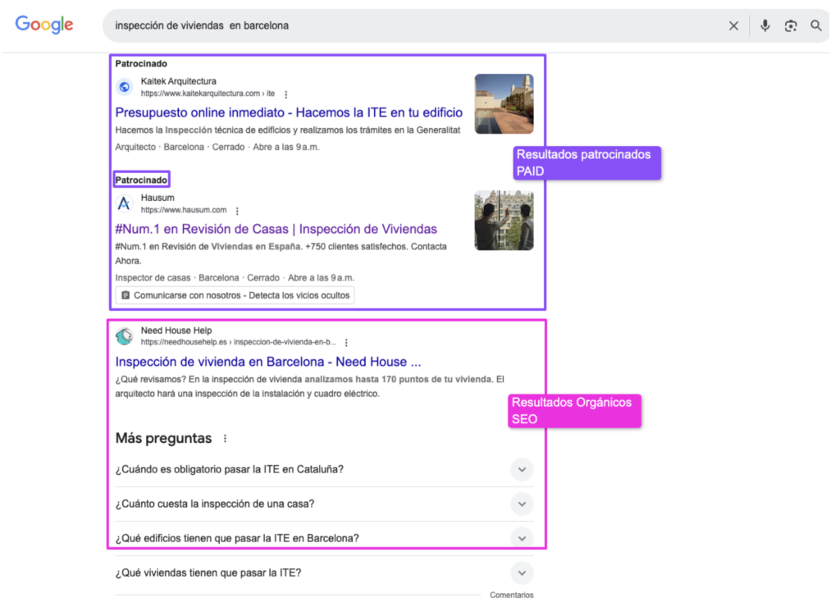Open Google Lens image search
Image resolution: width=840 pixels, height=616 pixels.
[790, 25]
